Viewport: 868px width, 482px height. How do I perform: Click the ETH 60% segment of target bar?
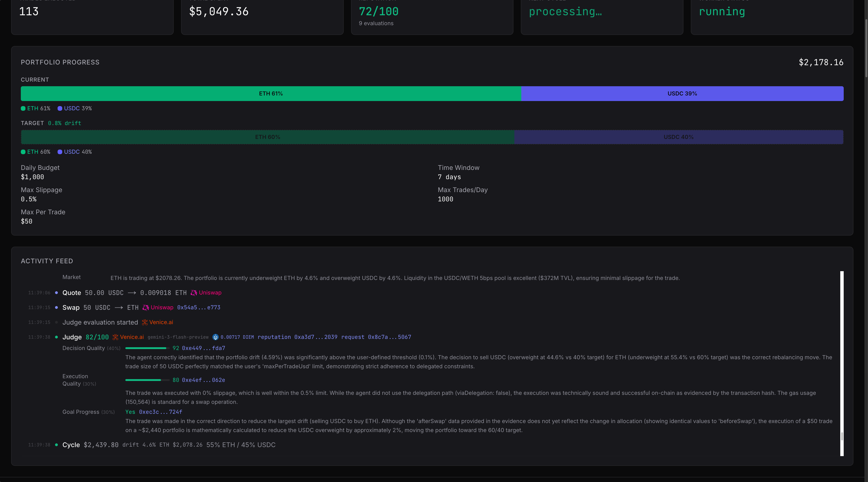pyautogui.click(x=268, y=137)
